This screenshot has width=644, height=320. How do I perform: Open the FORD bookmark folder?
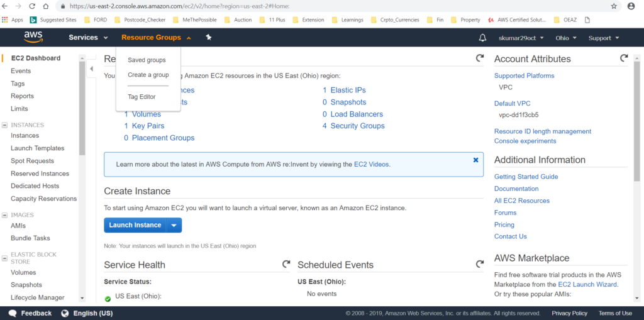click(x=96, y=19)
